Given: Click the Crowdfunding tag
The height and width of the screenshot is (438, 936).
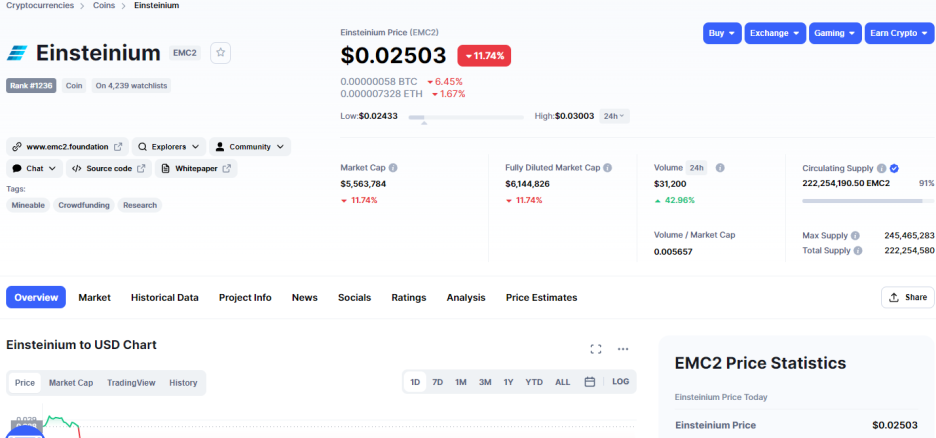Looking at the screenshot, I should pos(84,205).
